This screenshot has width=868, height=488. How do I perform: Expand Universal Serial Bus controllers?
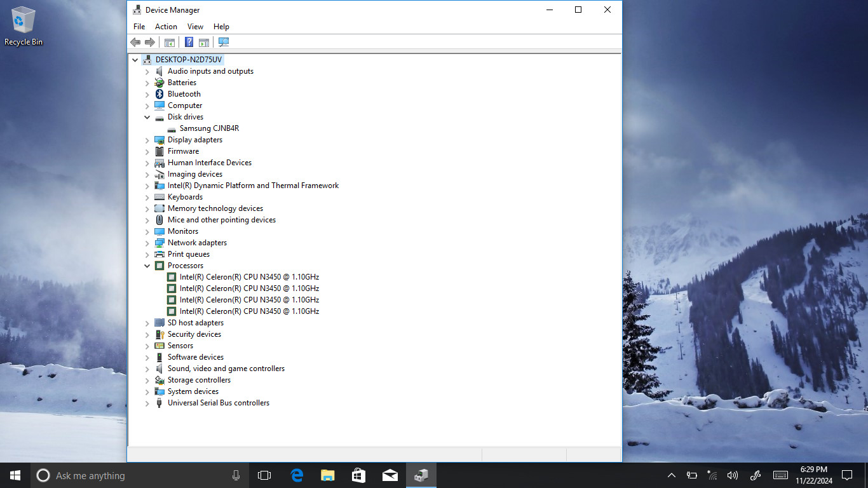pyautogui.click(x=147, y=403)
